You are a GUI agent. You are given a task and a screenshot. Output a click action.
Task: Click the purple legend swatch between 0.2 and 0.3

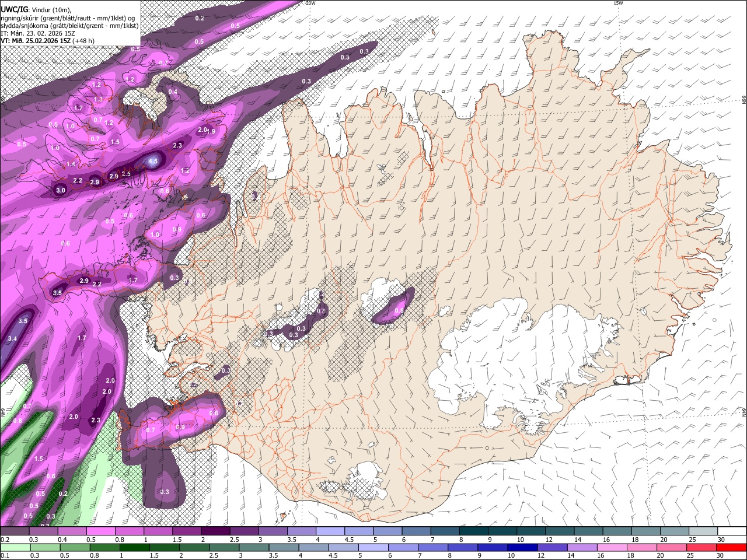tap(15, 531)
